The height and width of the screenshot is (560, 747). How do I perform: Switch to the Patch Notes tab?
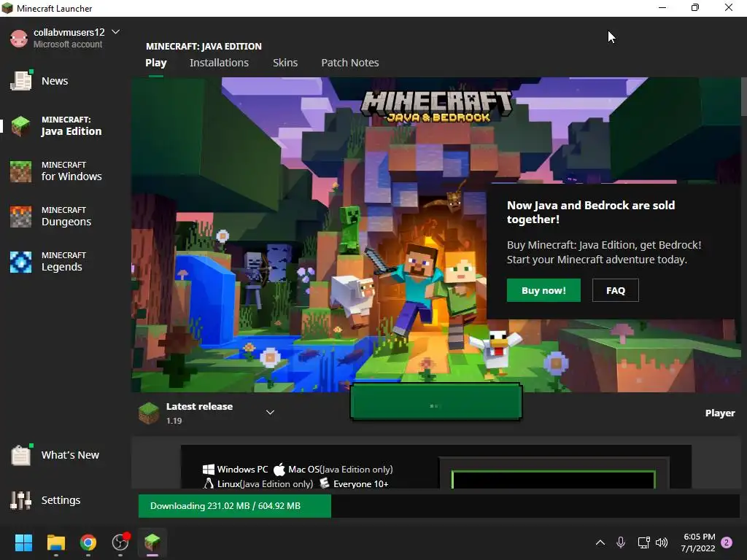click(x=350, y=63)
